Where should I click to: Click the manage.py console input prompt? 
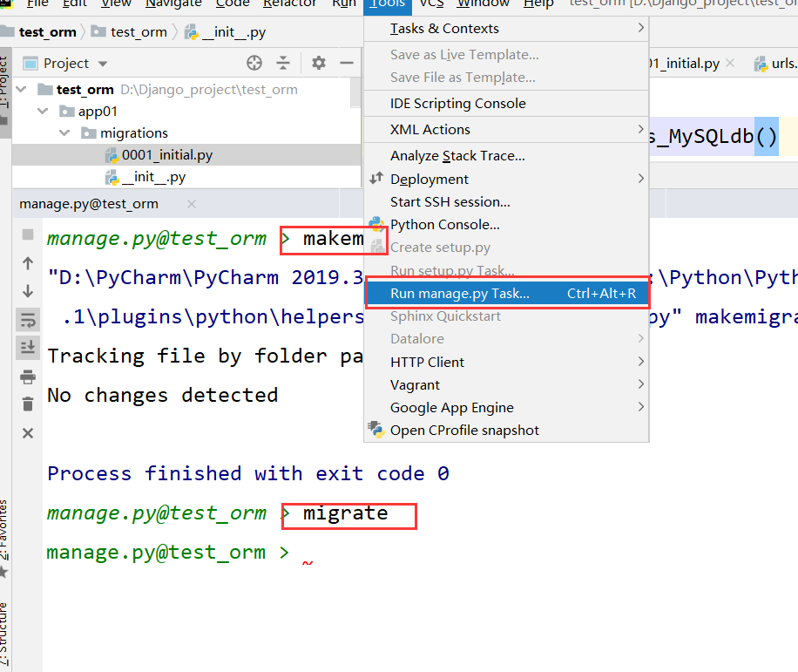coord(167,553)
